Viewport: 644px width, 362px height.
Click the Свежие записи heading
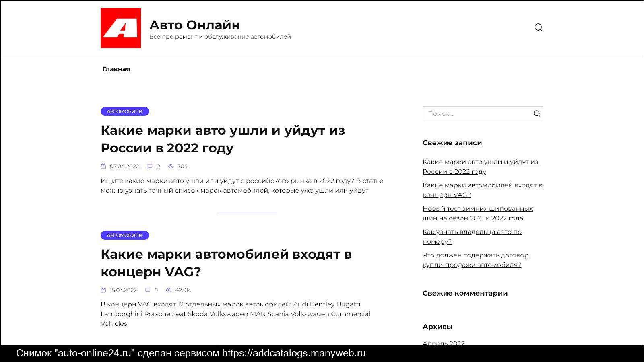[x=452, y=143]
